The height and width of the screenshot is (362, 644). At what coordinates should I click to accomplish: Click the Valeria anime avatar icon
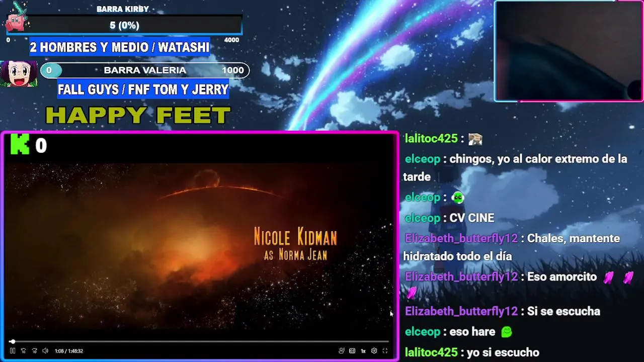19,74
